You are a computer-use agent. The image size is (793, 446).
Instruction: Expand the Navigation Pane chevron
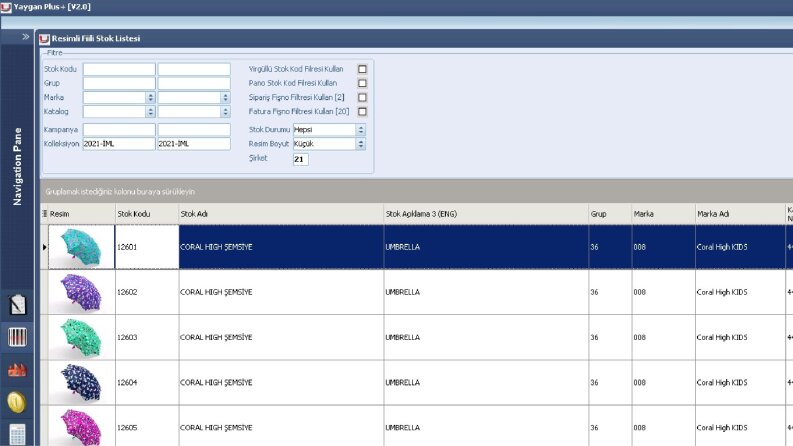[25, 36]
